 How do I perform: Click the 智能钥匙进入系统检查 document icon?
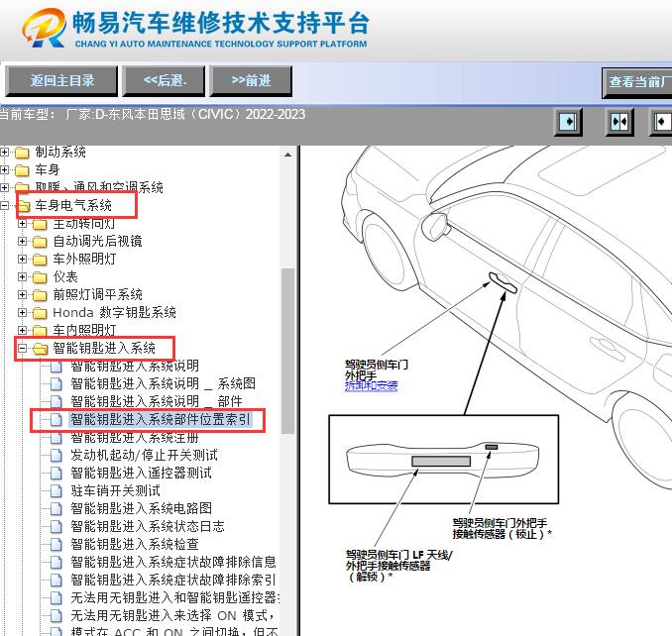point(56,544)
